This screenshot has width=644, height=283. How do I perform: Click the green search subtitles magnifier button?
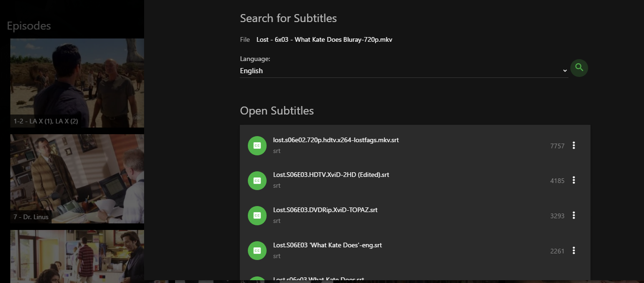579,68
